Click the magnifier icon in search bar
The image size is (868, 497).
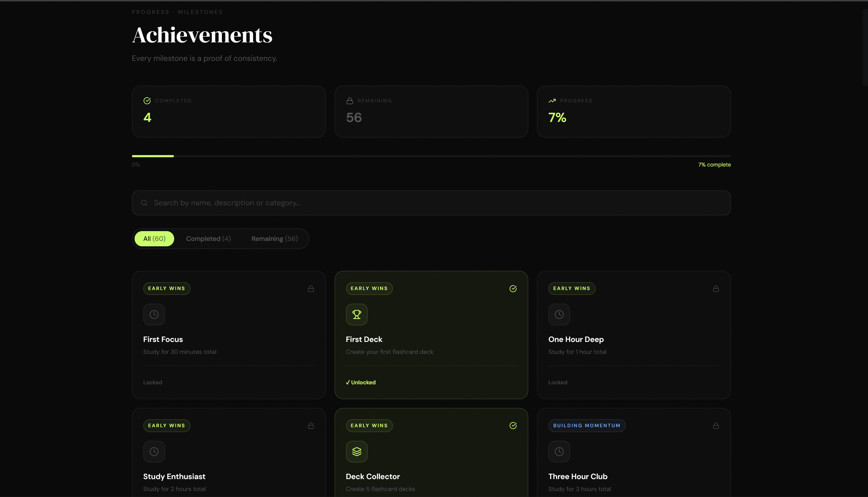click(x=144, y=203)
